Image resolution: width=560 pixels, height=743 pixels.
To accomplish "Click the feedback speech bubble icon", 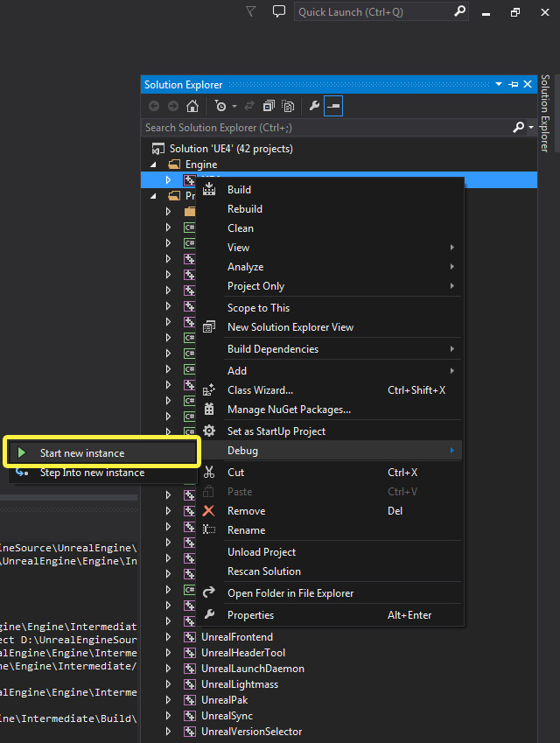I will 279,12.
